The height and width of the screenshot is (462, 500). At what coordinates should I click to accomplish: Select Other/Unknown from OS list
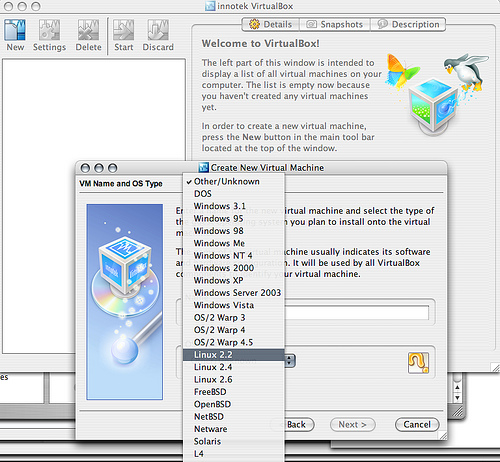coord(234,181)
